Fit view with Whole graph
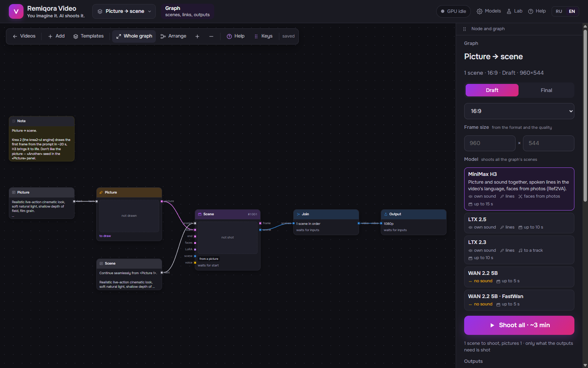588x368 pixels. click(x=134, y=36)
